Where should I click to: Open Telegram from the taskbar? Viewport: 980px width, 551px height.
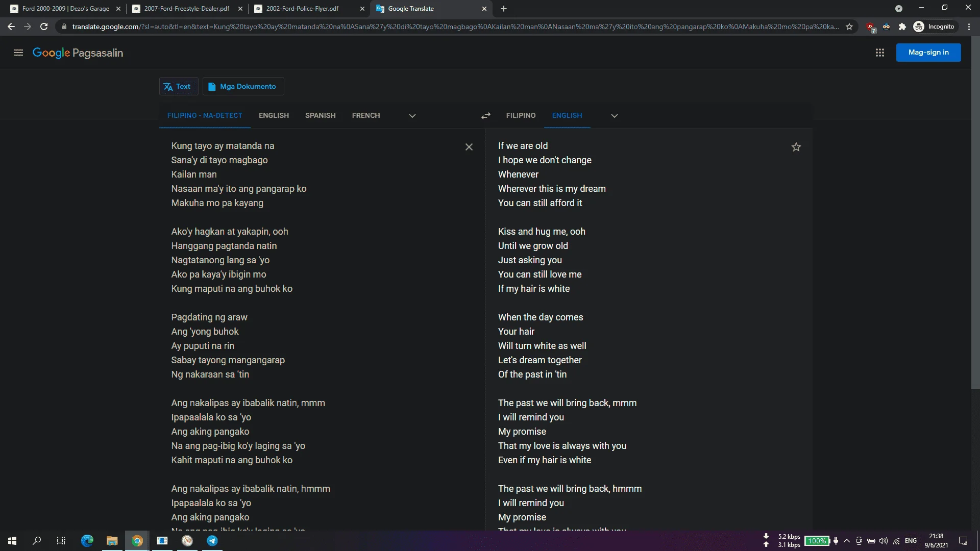point(212,541)
